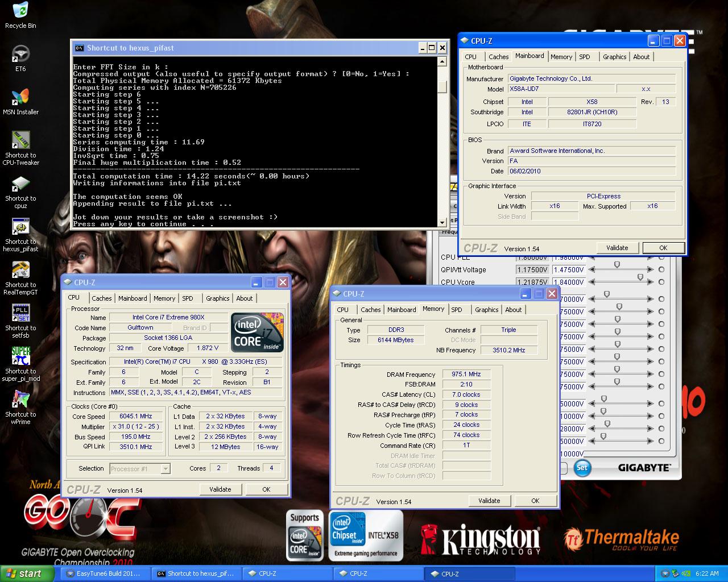Image resolution: width=728 pixels, height=582 pixels.
Task: Open Mainboard tab in CPU-Z CPU window
Action: (133, 298)
